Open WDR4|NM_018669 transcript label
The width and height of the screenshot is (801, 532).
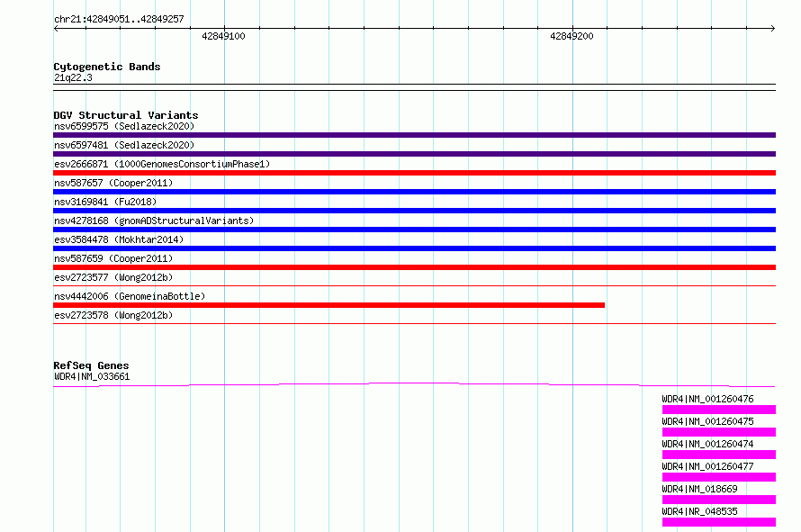tap(699, 489)
